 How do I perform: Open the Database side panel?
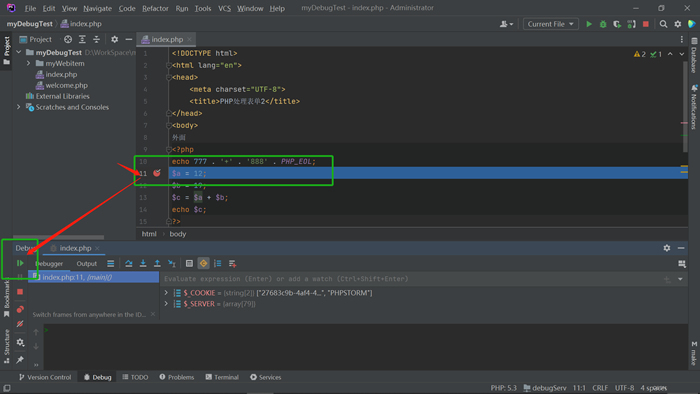tap(694, 55)
